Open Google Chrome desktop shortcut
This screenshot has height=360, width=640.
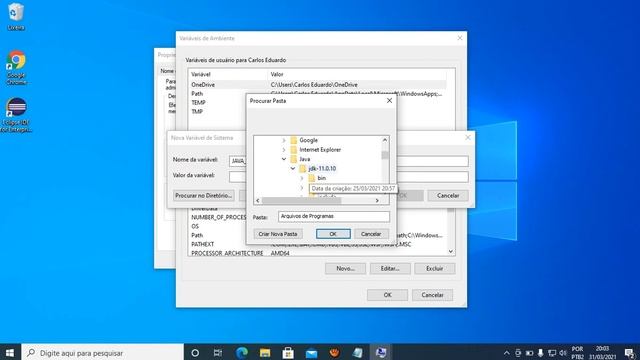(16, 68)
